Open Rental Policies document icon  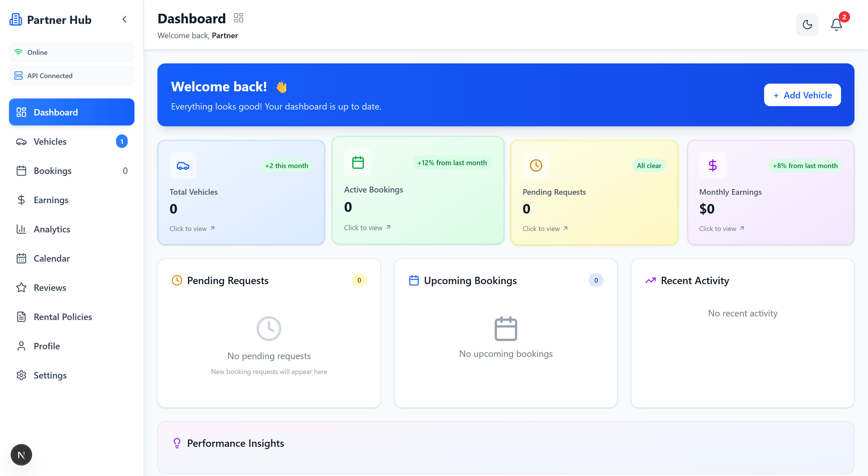tap(21, 317)
